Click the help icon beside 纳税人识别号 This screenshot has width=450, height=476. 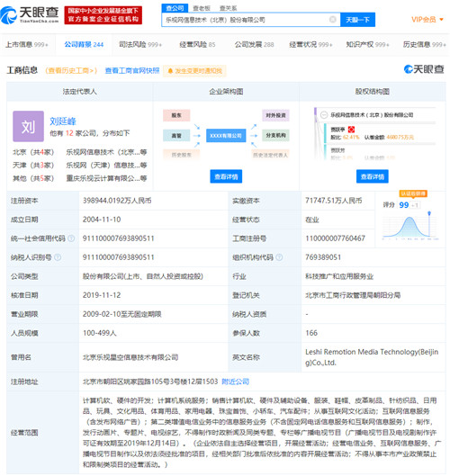point(58,257)
